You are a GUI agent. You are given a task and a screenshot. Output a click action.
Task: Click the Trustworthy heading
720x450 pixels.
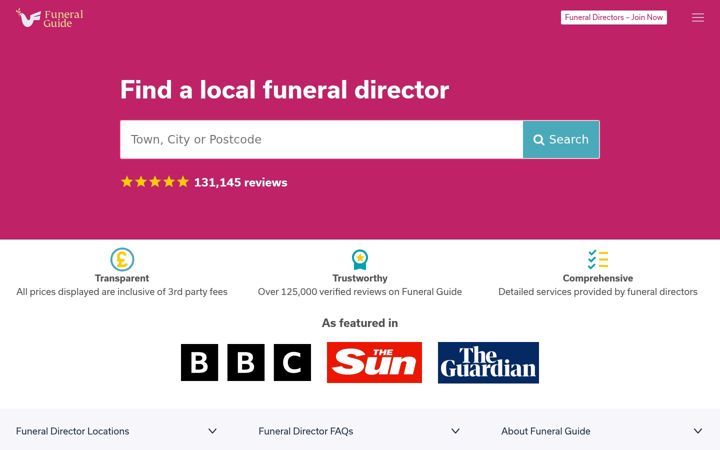point(360,278)
